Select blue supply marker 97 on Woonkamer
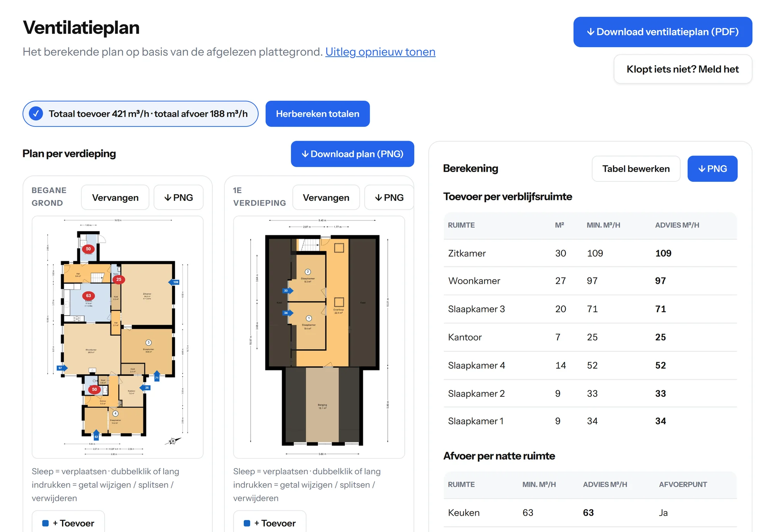The height and width of the screenshot is (532, 775). 62,368
